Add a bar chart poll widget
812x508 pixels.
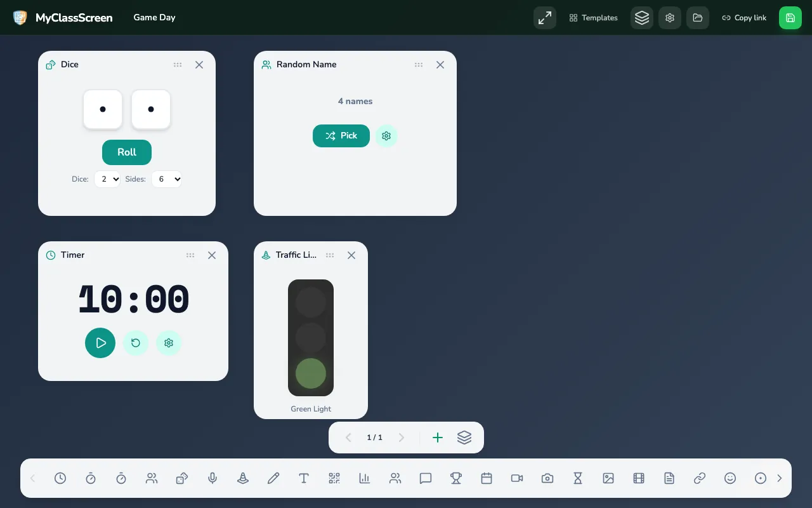[365, 478]
